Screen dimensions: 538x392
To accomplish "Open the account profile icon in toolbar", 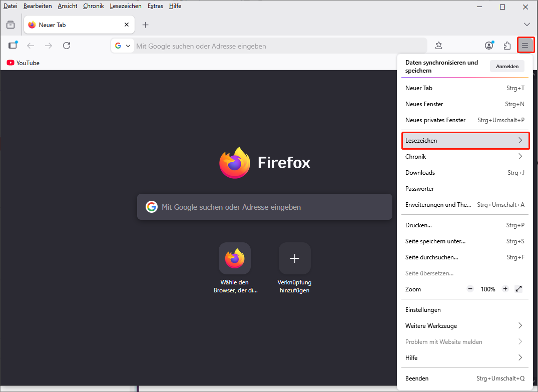I will 489,46.
